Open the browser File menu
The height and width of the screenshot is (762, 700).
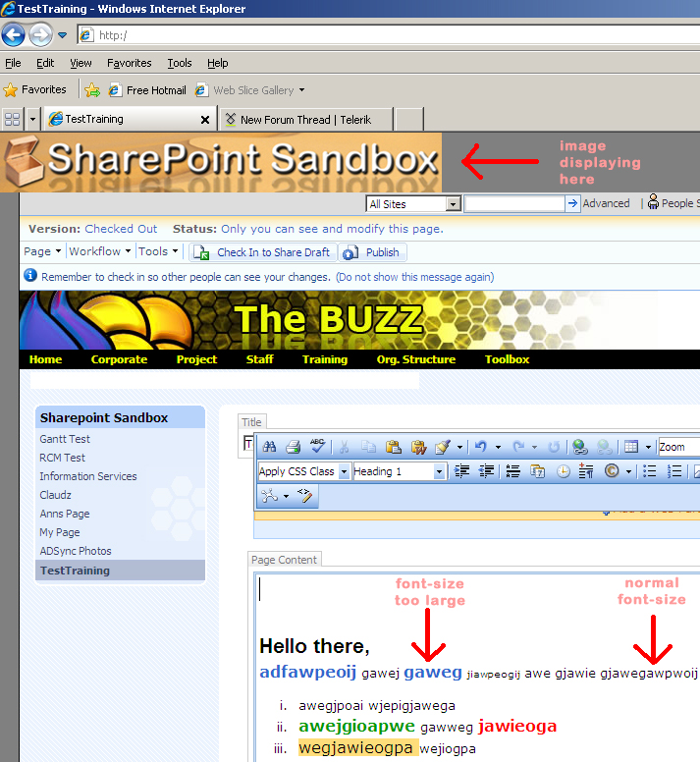13,63
